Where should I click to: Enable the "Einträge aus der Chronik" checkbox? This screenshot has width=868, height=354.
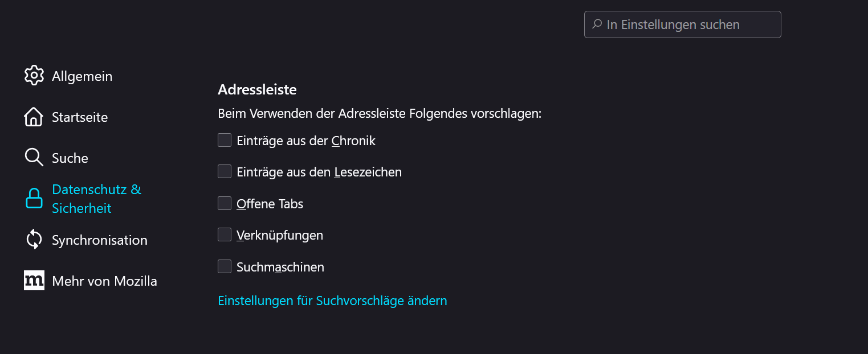pos(225,140)
